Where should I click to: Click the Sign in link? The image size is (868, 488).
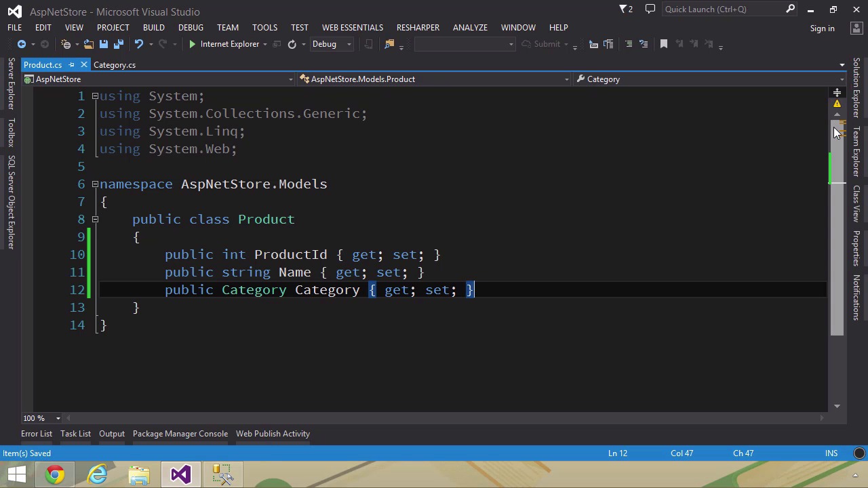pos(822,28)
